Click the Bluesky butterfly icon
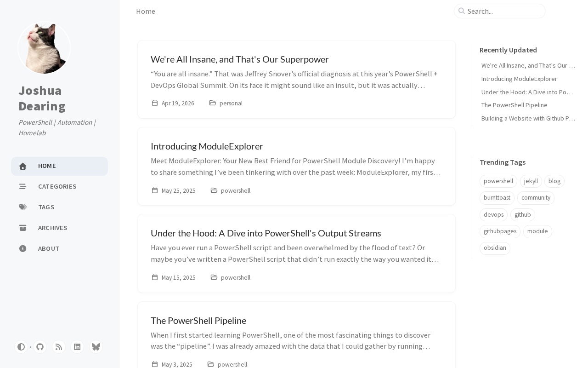Screen dimensions: 588x368 click(x=96, y=347)
